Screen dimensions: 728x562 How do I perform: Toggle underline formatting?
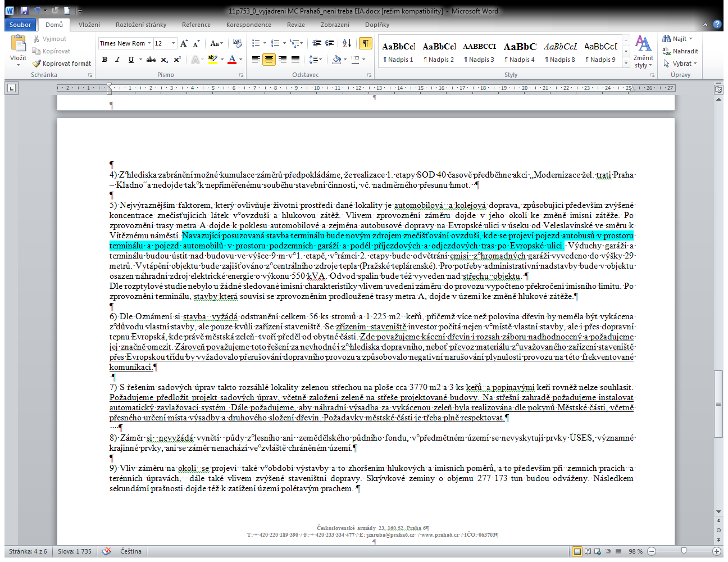131,60
